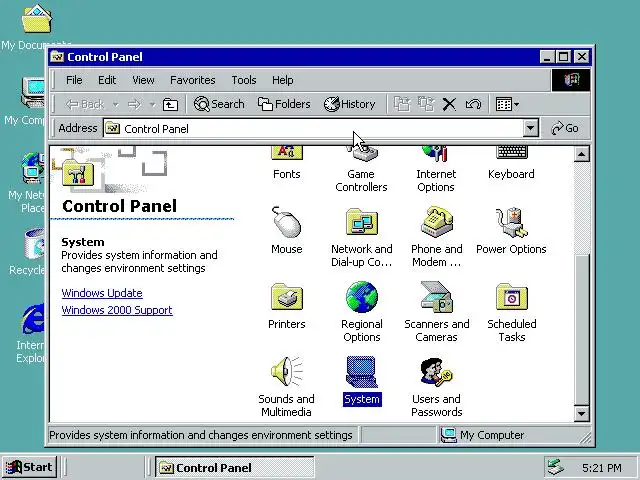
Task: Open Network and Dial-up Connections
Action: pos(362,238)
